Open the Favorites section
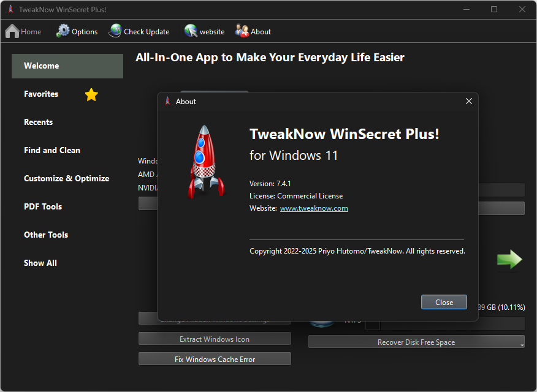Screen dimensions: 537x392 click(41, 94)
